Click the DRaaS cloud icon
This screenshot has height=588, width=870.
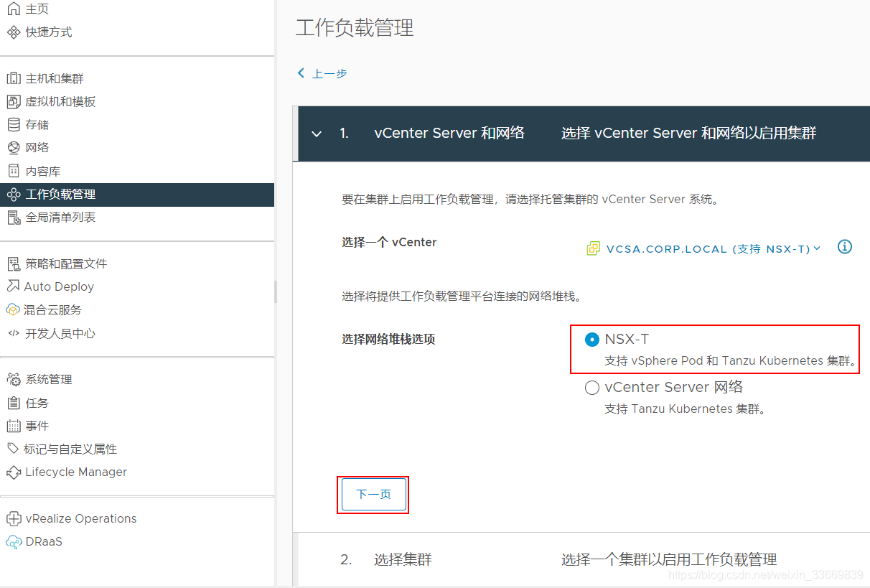click(14, 542)
